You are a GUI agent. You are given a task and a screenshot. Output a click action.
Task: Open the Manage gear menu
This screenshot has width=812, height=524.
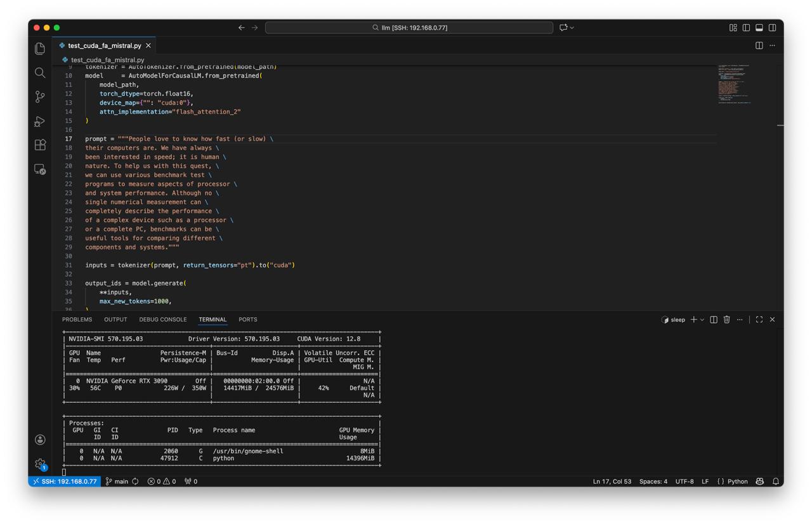40,464
